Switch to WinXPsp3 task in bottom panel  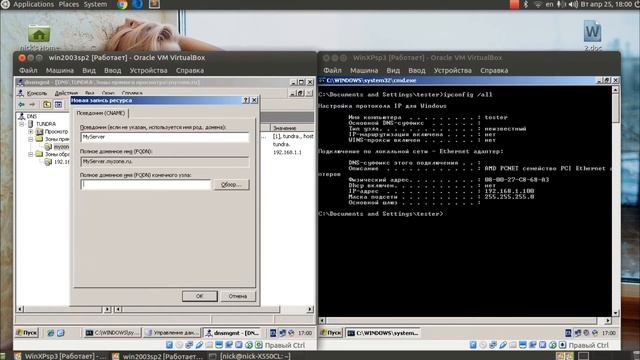coord(60,356)
